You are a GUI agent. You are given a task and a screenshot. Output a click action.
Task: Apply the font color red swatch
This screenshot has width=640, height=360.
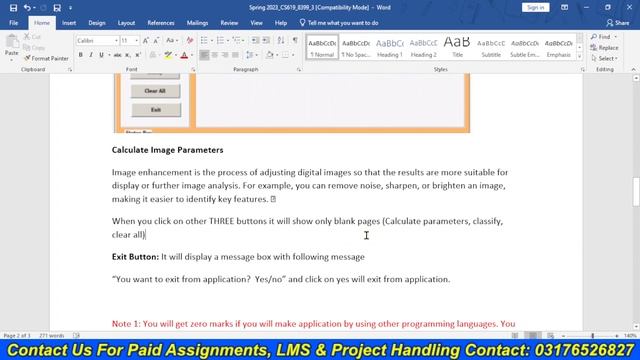pos(184,55)
